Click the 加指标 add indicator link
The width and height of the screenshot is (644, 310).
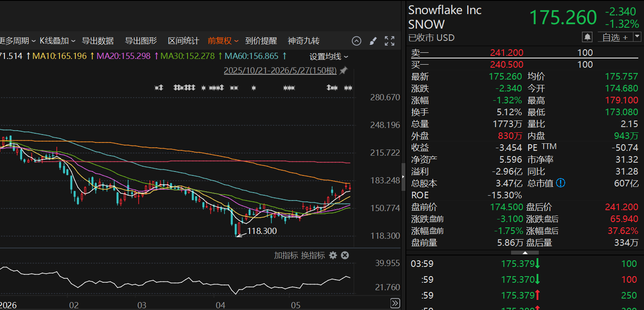286,255
